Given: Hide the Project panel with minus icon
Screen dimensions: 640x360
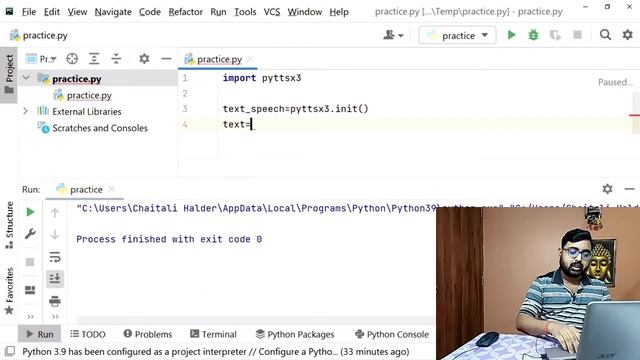Looking at the screenshot, I should [x=166, y=59].
